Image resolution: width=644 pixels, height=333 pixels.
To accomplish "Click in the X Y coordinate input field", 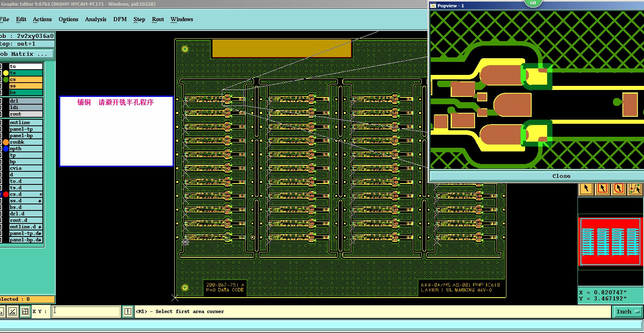I will [x=86, y=311].
